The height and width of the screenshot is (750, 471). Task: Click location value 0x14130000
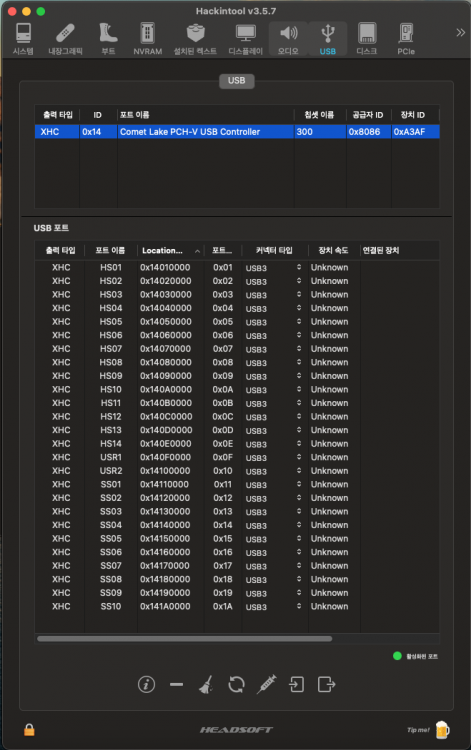165,511
